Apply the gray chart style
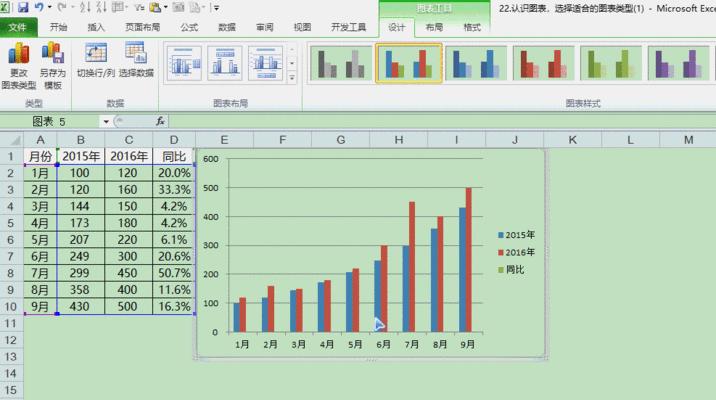The height and width of the screenshot is (400, 716). click(341, 63)
